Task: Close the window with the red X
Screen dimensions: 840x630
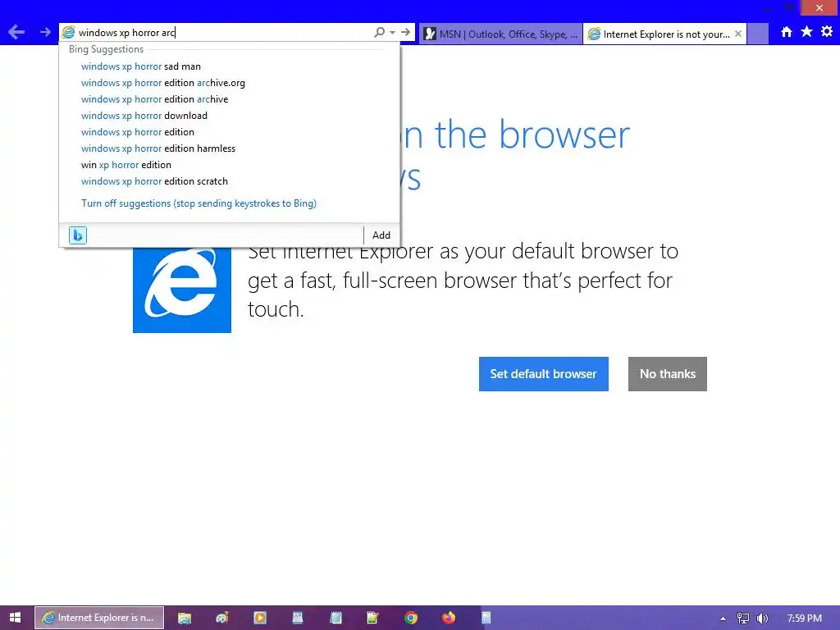Action: (819, 7)
